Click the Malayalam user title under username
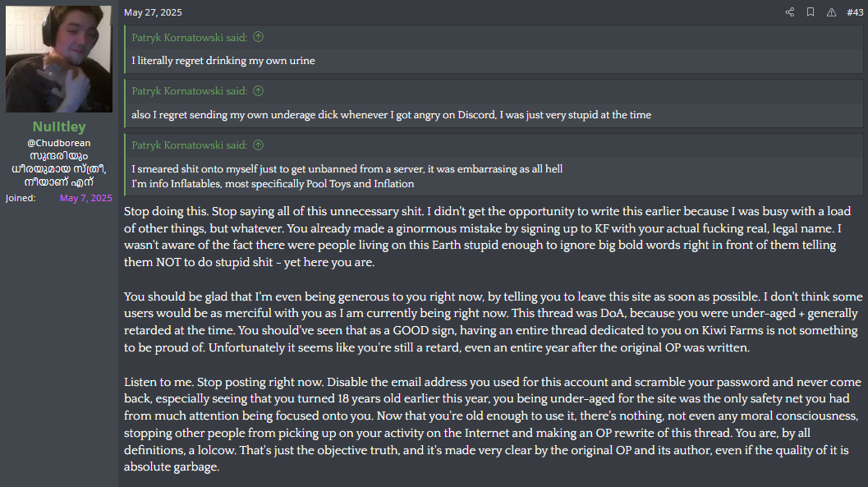Screen dimensions: 868x487 (x=59, y=168)
